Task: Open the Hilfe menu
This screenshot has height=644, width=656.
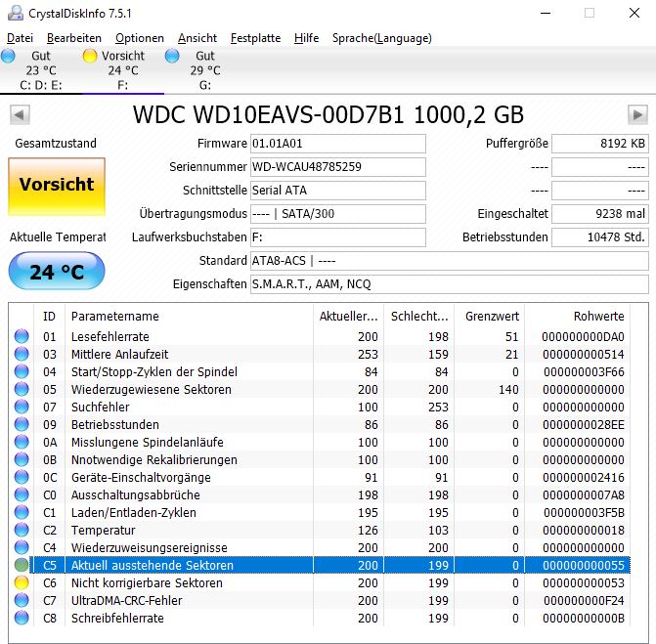Action: [306, 38]
